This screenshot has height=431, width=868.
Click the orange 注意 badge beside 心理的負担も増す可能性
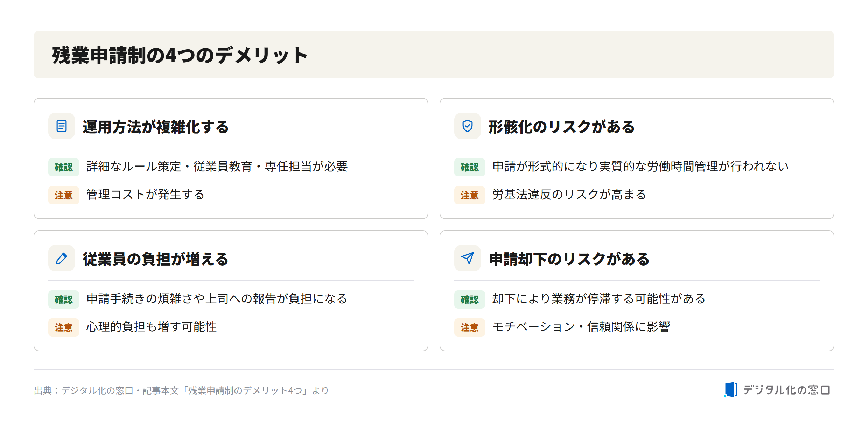point(64,327)
